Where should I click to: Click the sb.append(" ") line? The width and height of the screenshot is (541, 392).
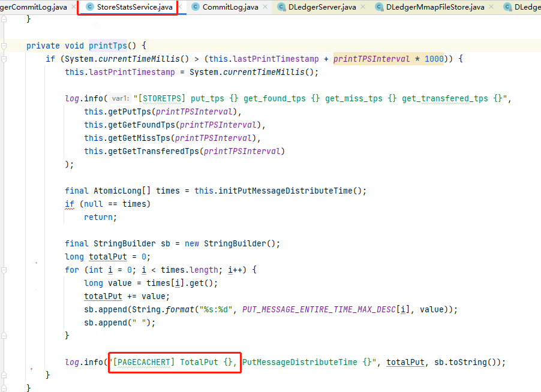[120, 322]
